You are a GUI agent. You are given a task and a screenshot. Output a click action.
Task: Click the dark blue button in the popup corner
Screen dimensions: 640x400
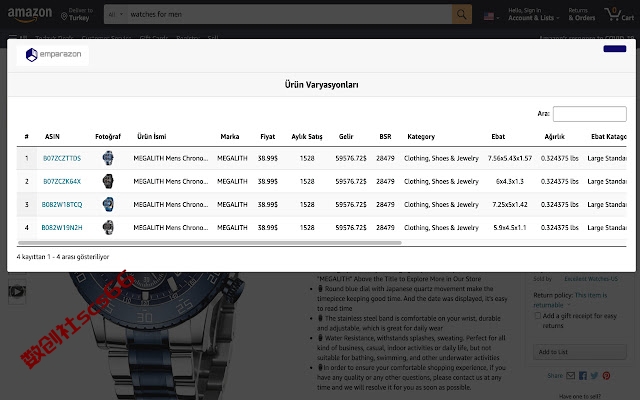[615, 49]
